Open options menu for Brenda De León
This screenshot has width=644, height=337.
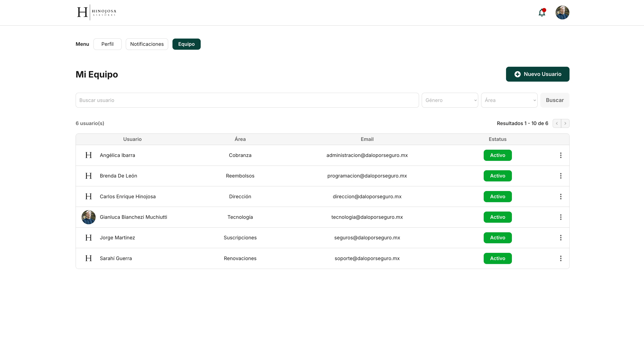[x=561, y=176]
